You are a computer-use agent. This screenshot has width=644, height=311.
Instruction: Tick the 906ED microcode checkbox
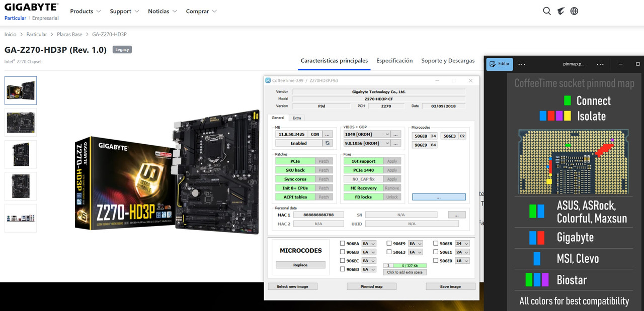343,269
